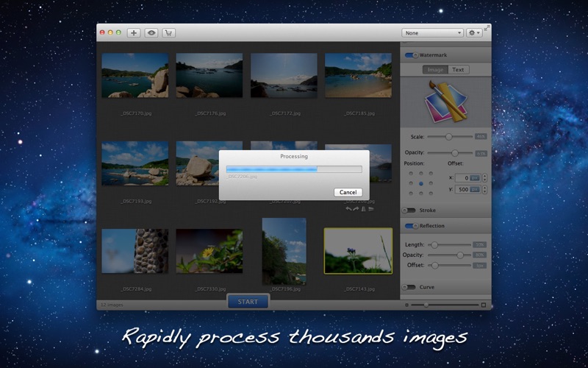Decrease x offset with stepper down arrow

pos(484,180)
